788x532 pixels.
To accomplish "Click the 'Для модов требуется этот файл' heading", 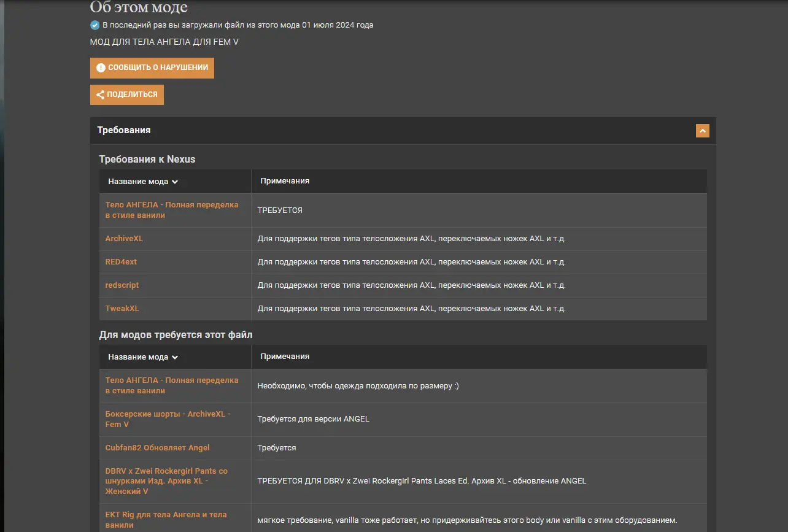I will click(176, 335).
